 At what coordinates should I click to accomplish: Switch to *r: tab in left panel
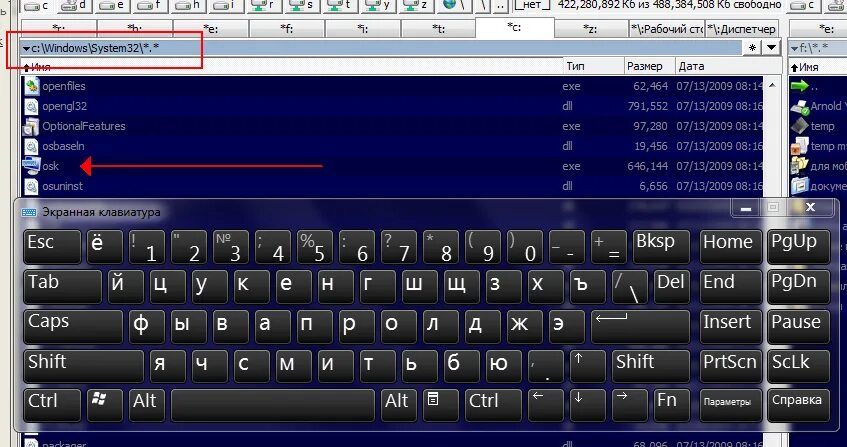[x=59, y=29]
